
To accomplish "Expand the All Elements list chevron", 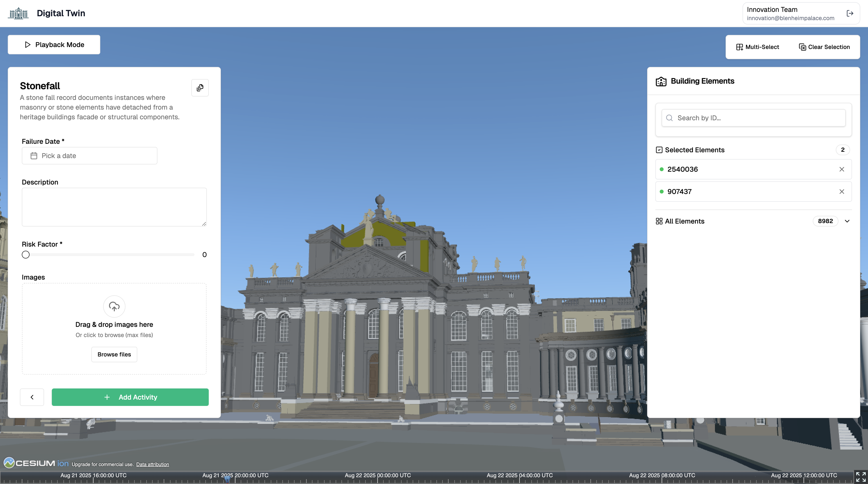I will tap(847, 221).
